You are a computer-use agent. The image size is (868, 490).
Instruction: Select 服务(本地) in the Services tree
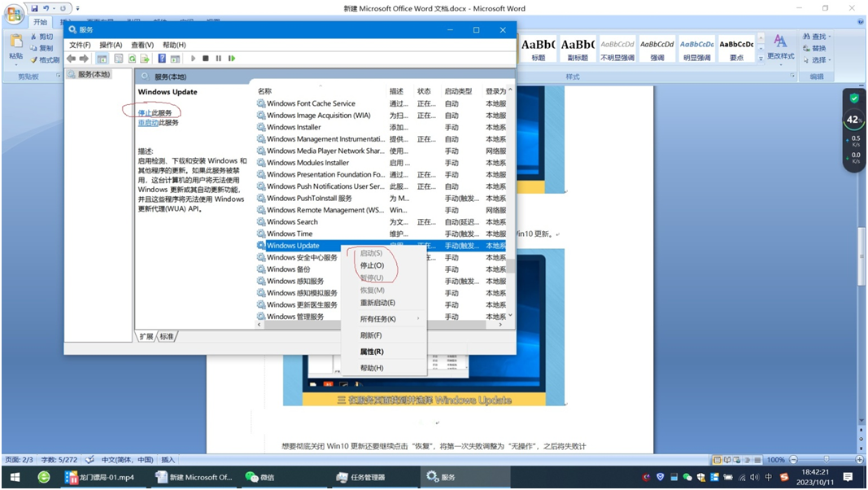pyautogui.click(x=89, y=74)
